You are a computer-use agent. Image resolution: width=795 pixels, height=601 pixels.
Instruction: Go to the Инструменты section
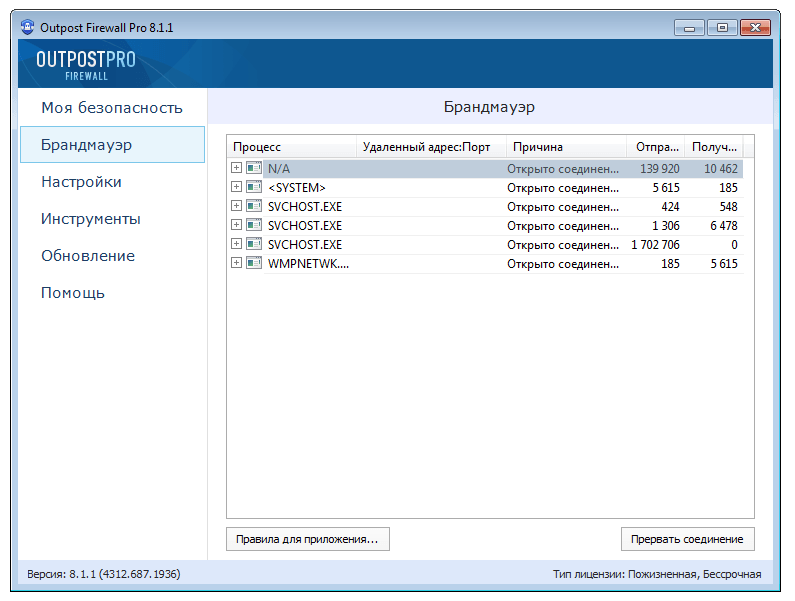pyautogui.click(x=112, y=219)
